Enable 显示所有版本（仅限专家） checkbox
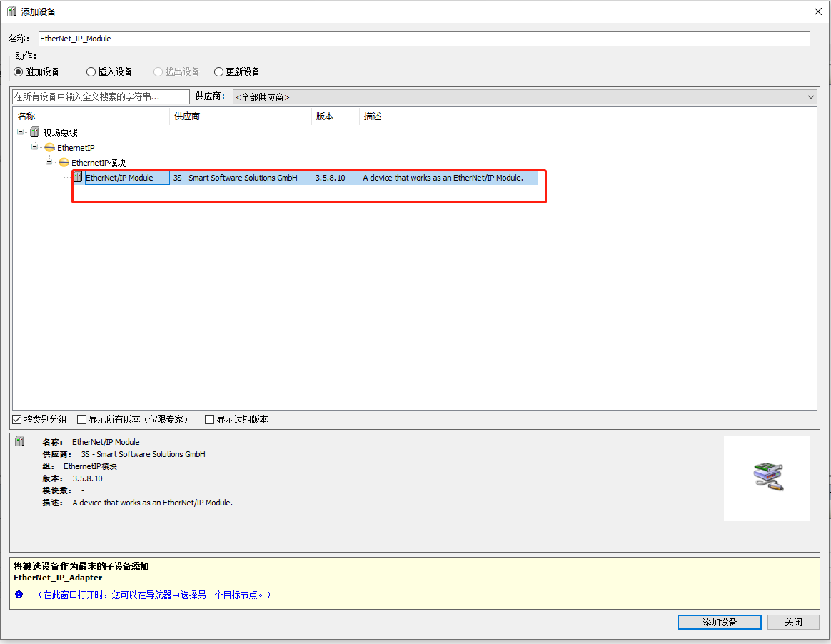Image resolution: width=831 pixels, height=644 pixels. click(x=81, y=419)
